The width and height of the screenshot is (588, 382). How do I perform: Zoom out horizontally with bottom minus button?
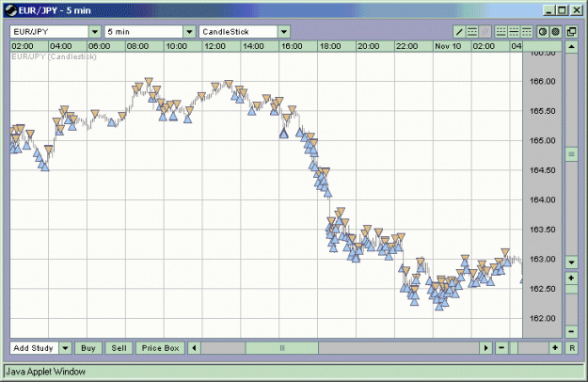(501, 348)
